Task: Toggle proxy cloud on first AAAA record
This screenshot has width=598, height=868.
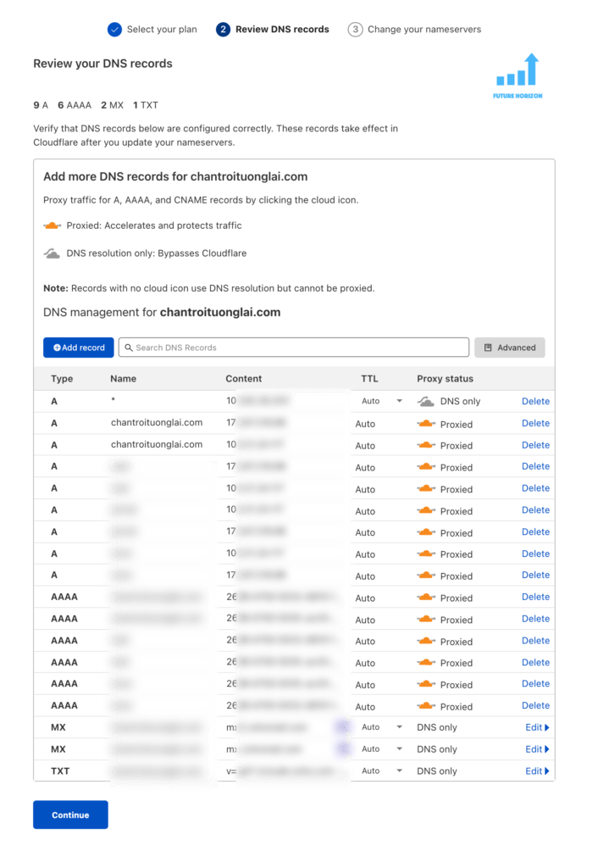Action: 426,598
